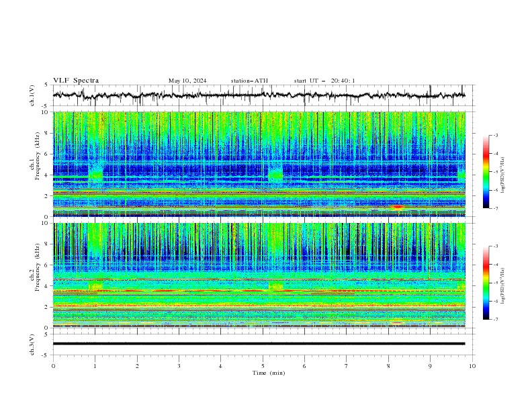Image resolution: width=532 pixels, height=411 pixels.
Task: Click the 'ch.3(V)' axis label
Action: tap(32, 345)
